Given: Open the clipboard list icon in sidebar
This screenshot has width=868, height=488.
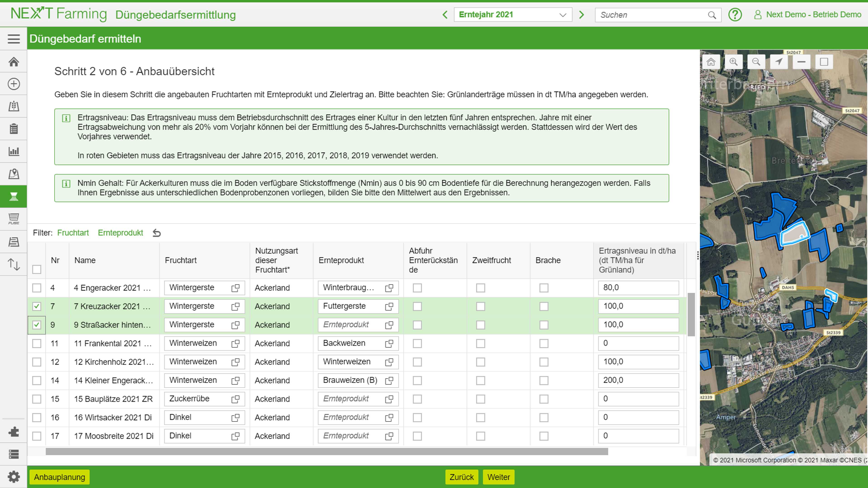Looking at the screenshot, I should tap(14, 129).
